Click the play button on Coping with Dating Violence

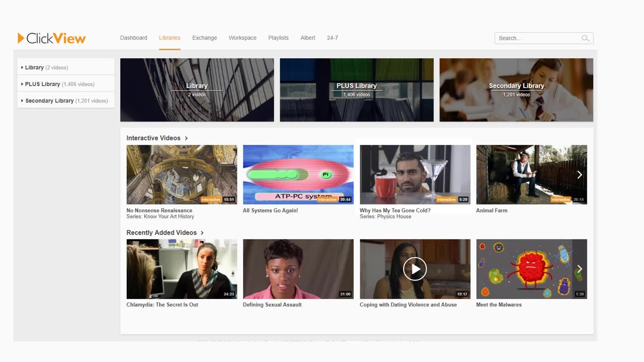[x=415, y=269]
